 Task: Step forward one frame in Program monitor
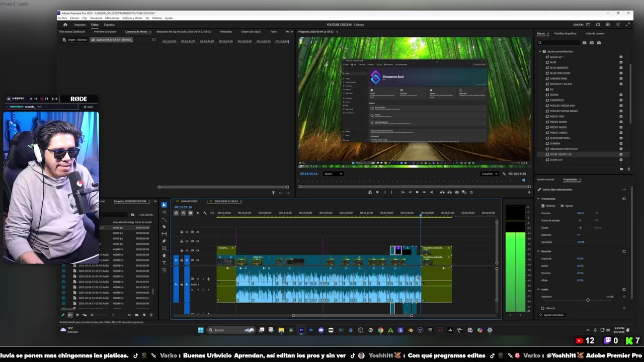[x=424, y=192]
